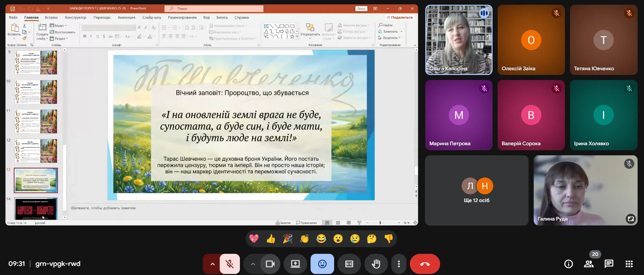
Task: Unmute the microphone
Action: pos(230,264)
